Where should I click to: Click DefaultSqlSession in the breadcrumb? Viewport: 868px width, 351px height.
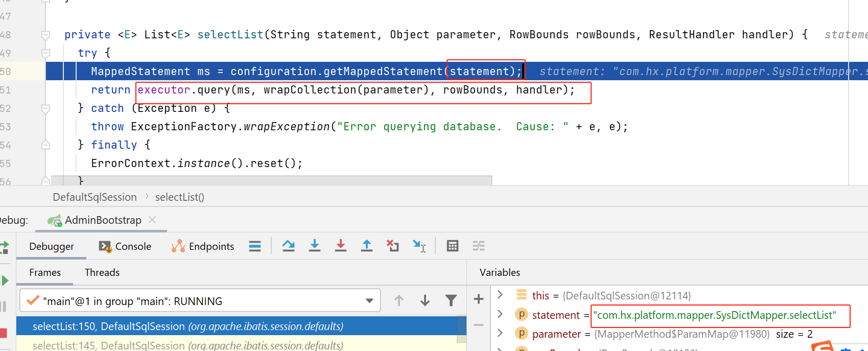click(95, 197)
